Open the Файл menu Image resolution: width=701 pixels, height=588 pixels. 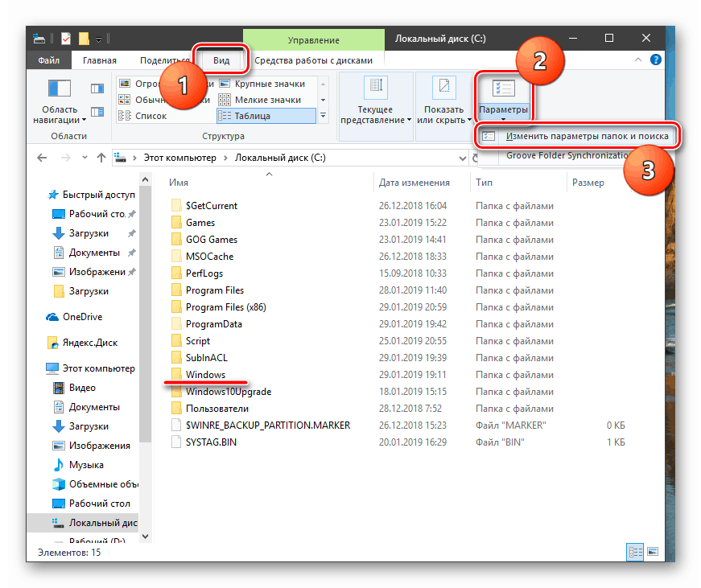(x=48, y=60)
